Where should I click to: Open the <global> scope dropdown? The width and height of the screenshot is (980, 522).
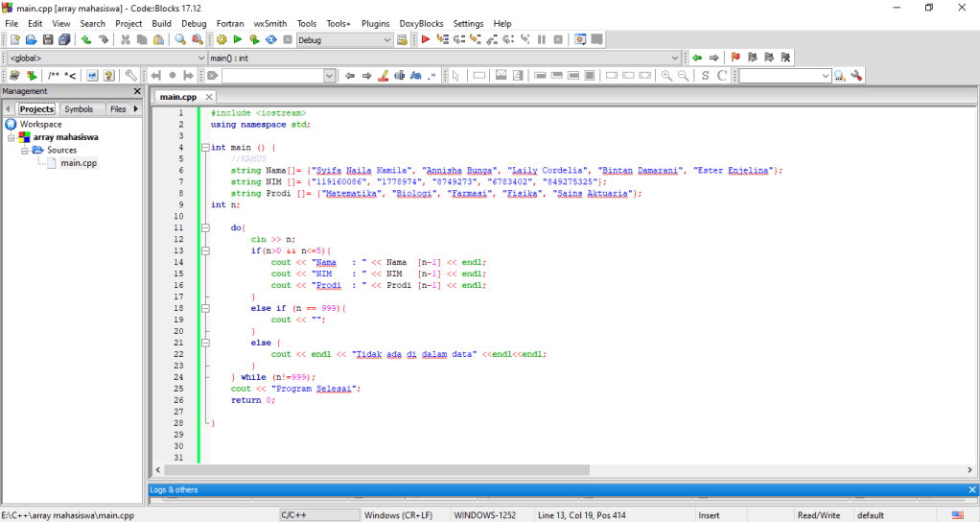pyautogui.click(x=201, y=58)
